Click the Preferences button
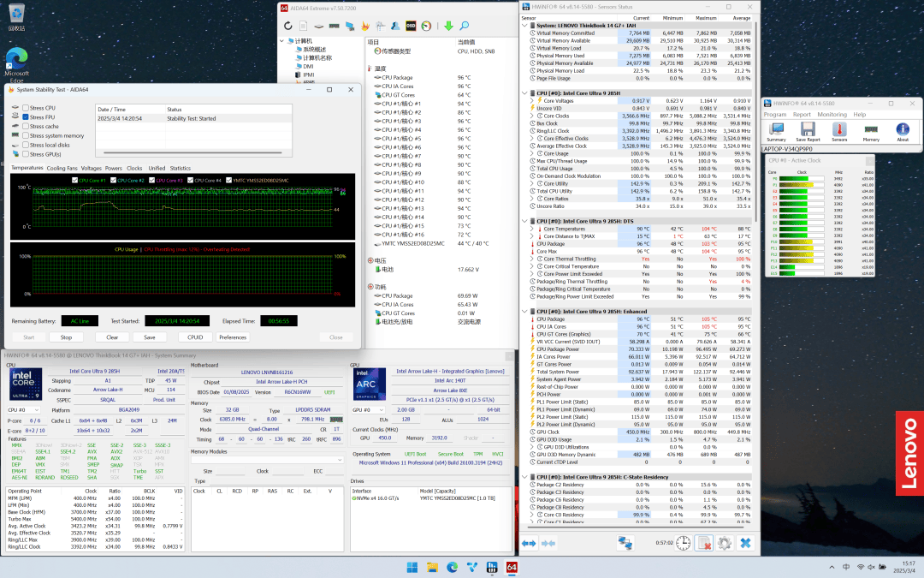This screenshot has width=924, height=578. tap(233, 337)
